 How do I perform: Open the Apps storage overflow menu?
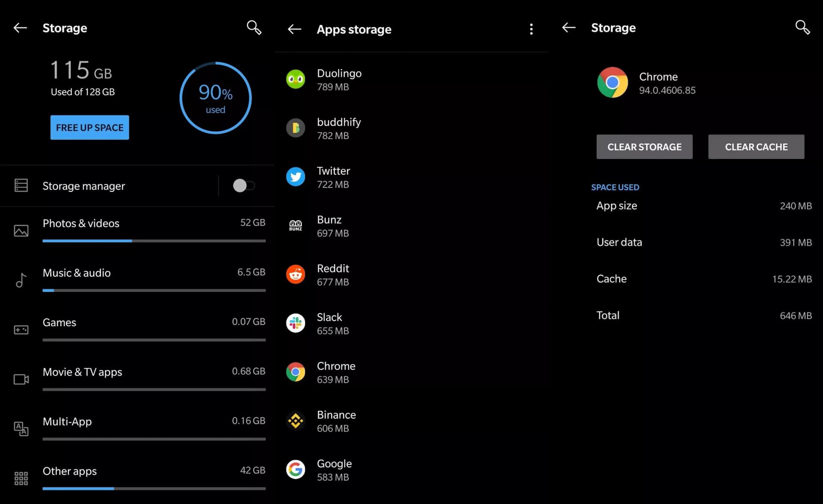532,29
